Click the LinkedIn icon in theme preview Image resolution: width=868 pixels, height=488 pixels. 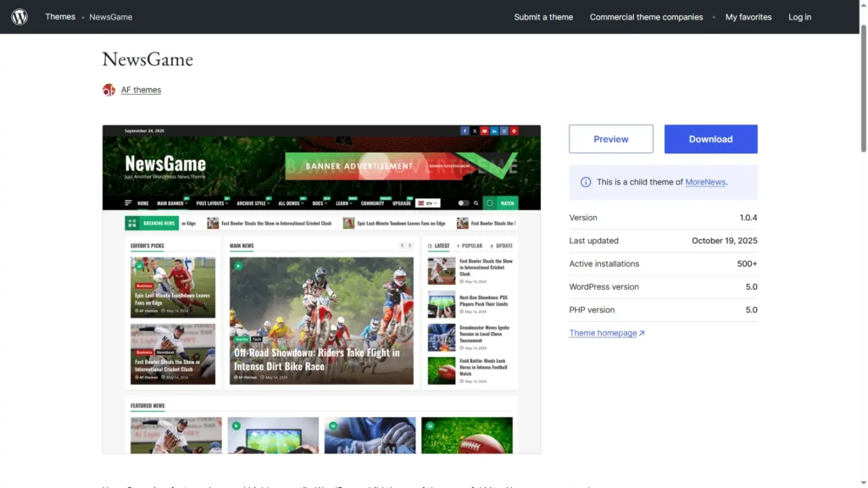(494, 131)
